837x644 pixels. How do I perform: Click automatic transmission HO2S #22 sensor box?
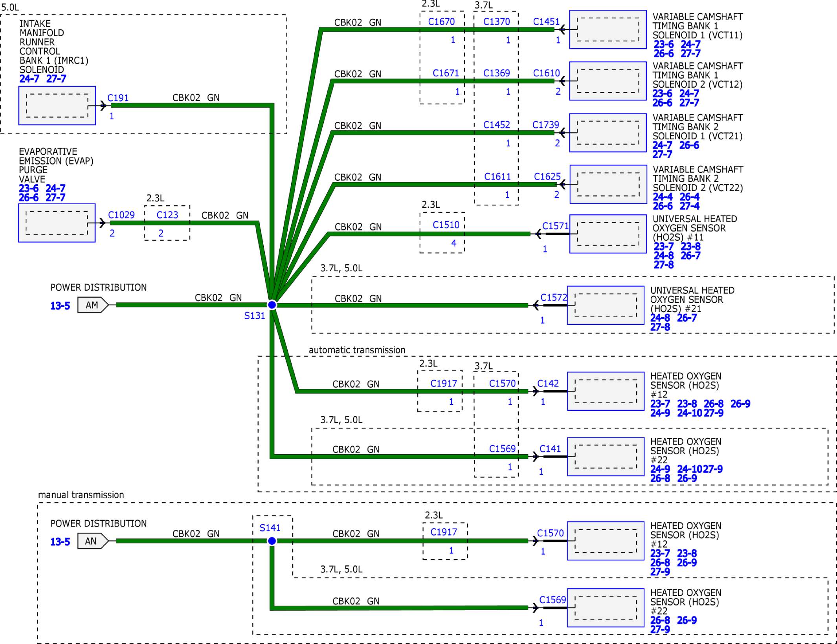(606, 457)
